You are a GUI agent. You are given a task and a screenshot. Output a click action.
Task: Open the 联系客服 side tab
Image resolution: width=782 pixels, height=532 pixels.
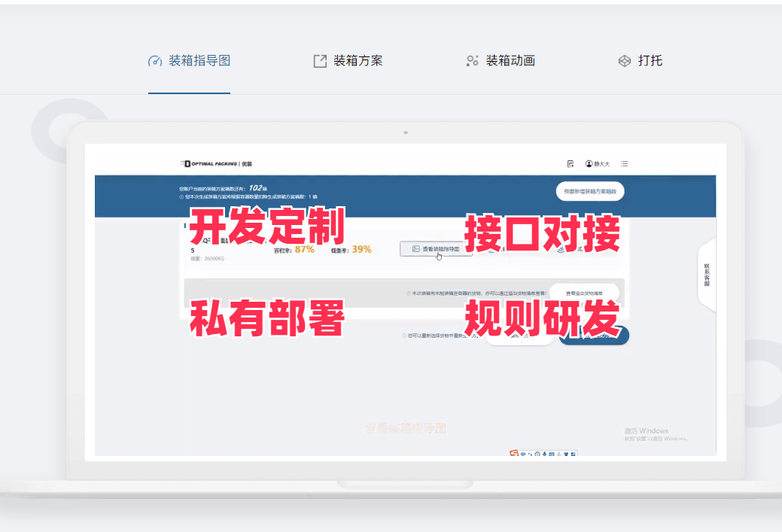pos(706,274)
